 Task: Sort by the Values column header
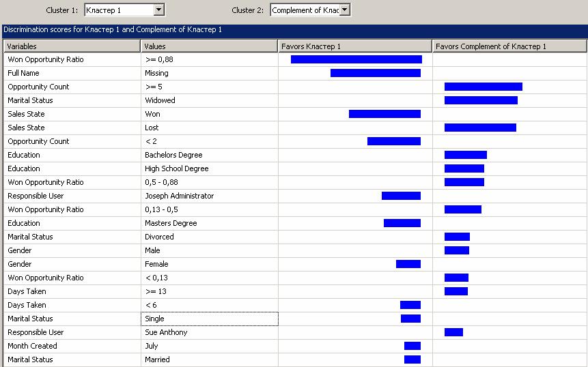coord(209,46)
